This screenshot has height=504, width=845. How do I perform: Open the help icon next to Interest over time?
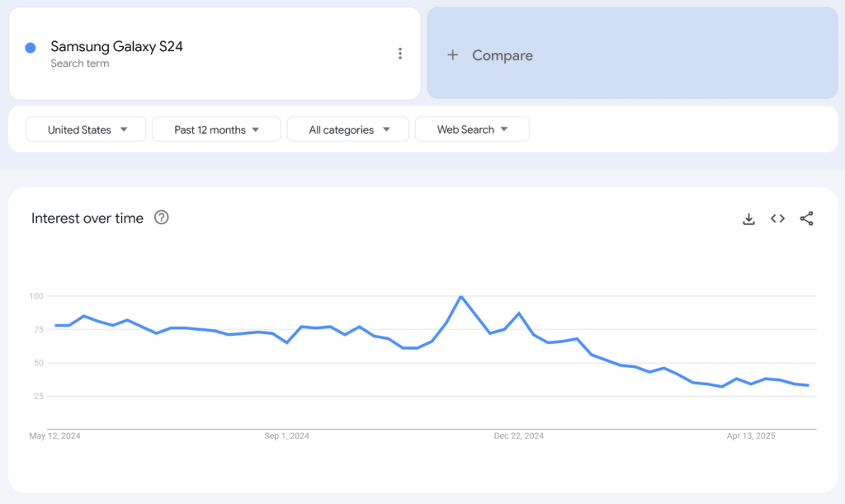tap(161, 218)
